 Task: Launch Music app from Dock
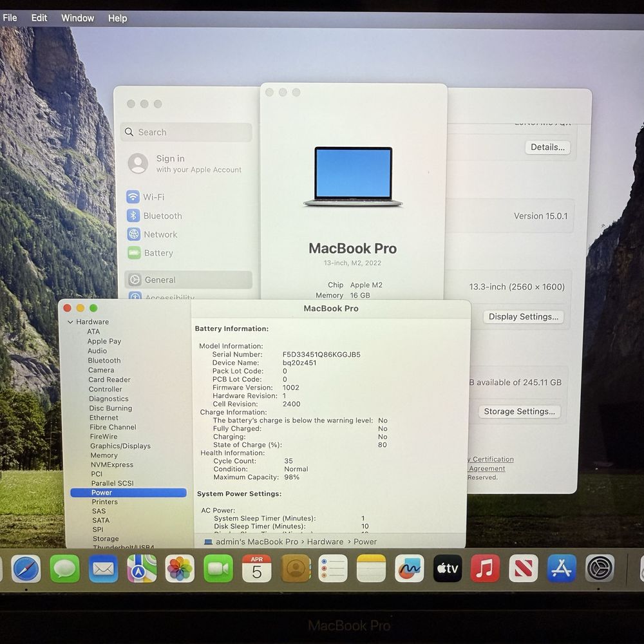point(485,569)
